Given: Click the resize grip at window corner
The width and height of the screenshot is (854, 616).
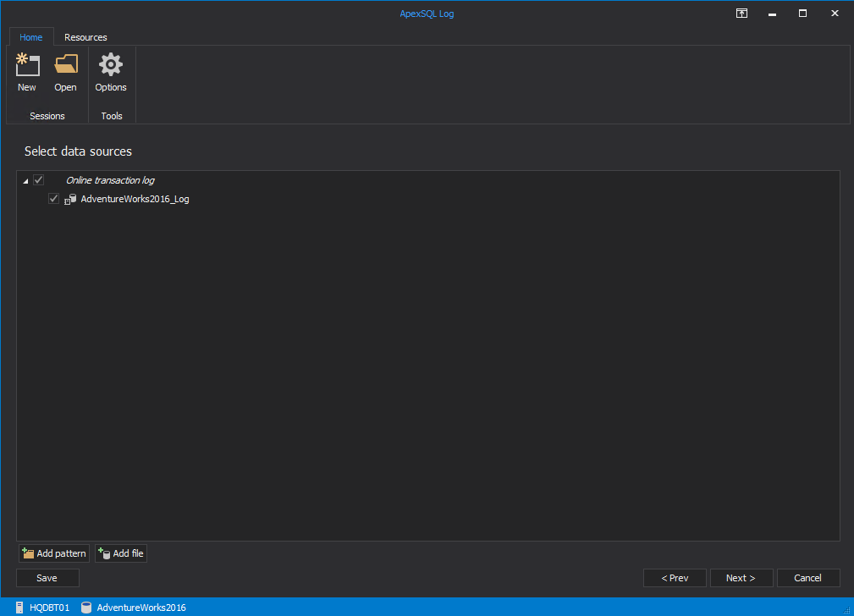Looking at the screenshot, I should [x=846, y=610].
